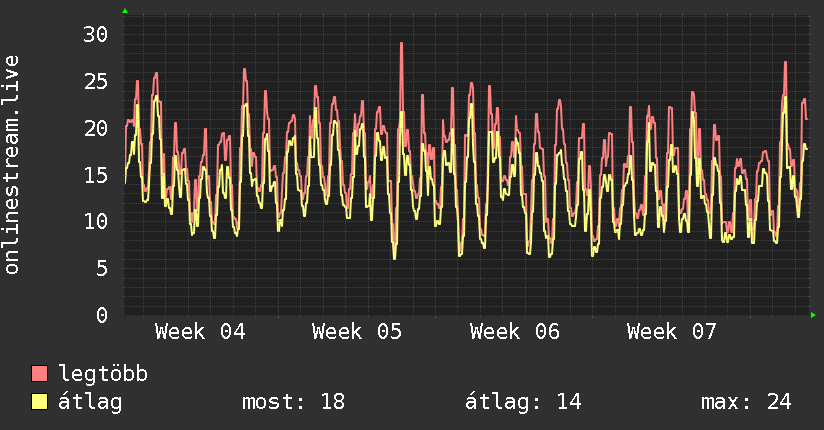The width and height of the screenshot is (824, 430).
Task: Select the átlag legend label beside yellow swatch
Action: [x=90, y=402]
